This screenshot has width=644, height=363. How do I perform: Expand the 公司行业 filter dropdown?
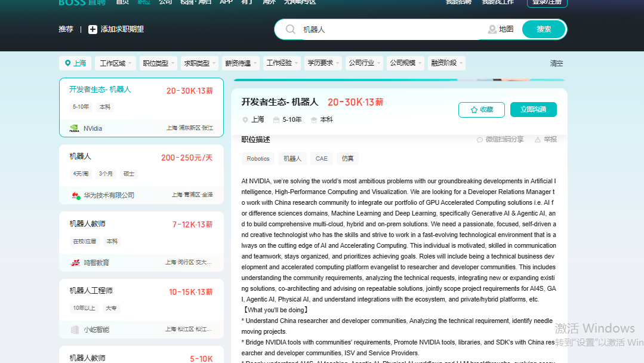pyautogui.click(x=364, y=63)
